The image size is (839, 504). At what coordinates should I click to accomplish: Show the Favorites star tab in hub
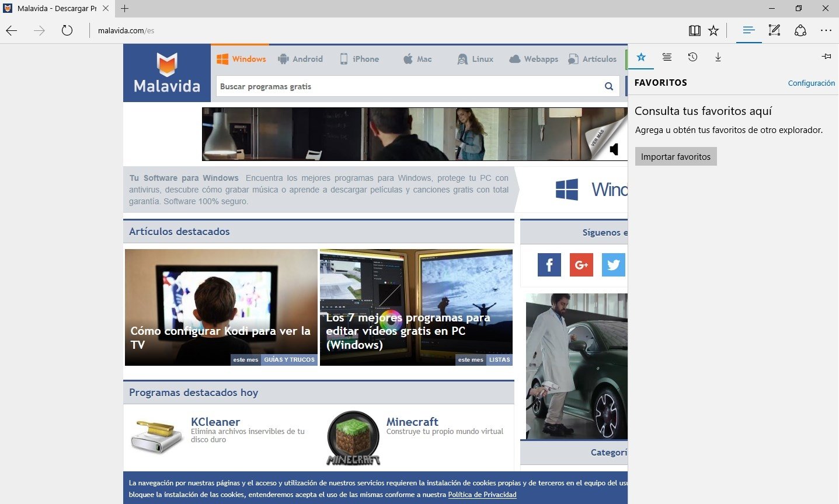coord(641,57)
